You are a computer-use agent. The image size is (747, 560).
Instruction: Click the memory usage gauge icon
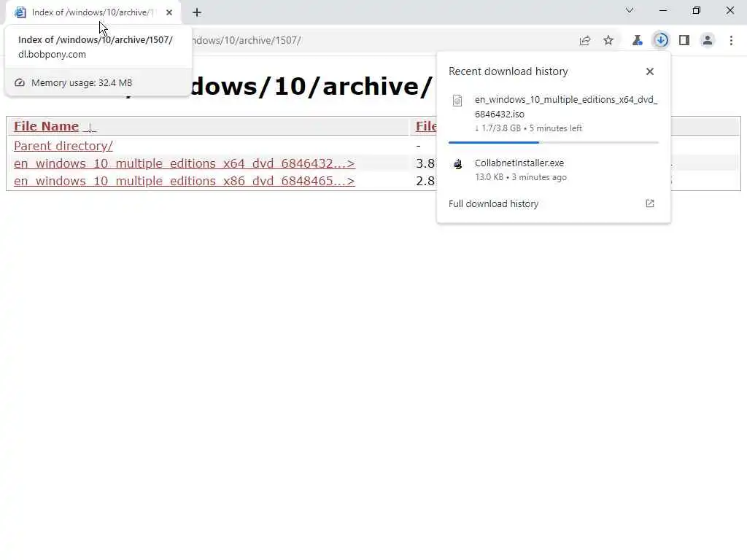pyautogui.click(x=20, y=82)
